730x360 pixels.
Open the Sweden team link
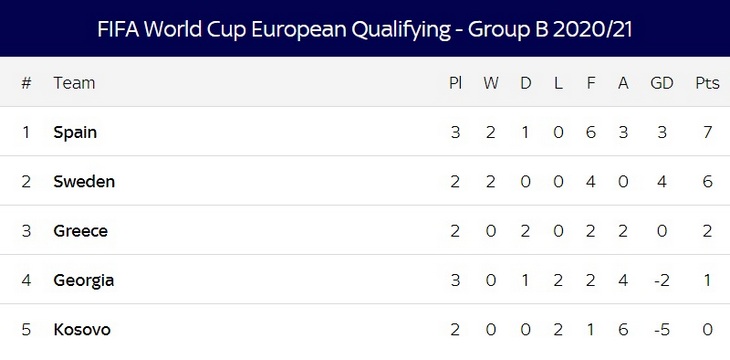[x=84, y=181]
